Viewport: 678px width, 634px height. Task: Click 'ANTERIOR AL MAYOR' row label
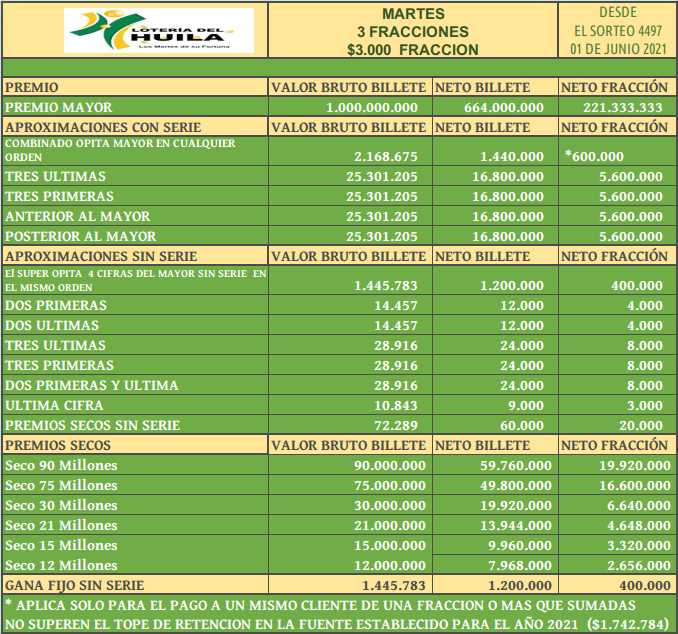click(77, 216)
